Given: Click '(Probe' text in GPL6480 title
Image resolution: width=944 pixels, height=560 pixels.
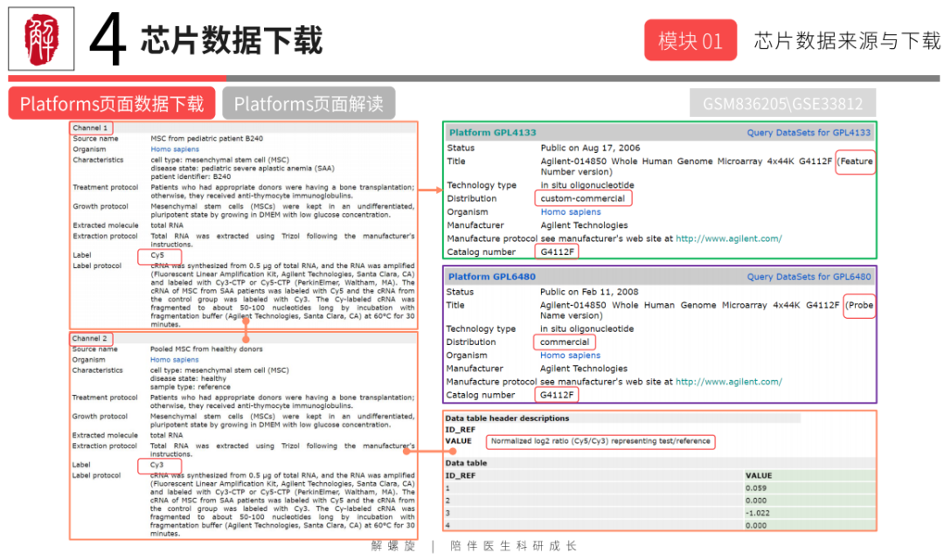Looking at the screenshot, I should coord(860,305).
